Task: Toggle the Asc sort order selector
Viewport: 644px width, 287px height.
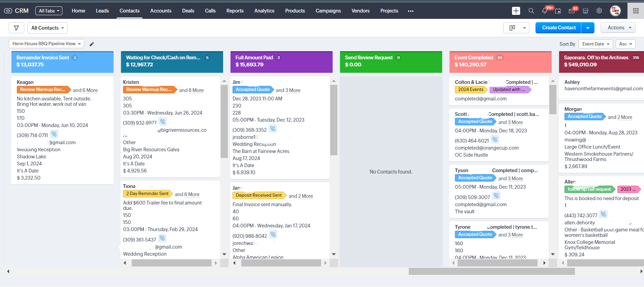Action: tap(625, 44)
